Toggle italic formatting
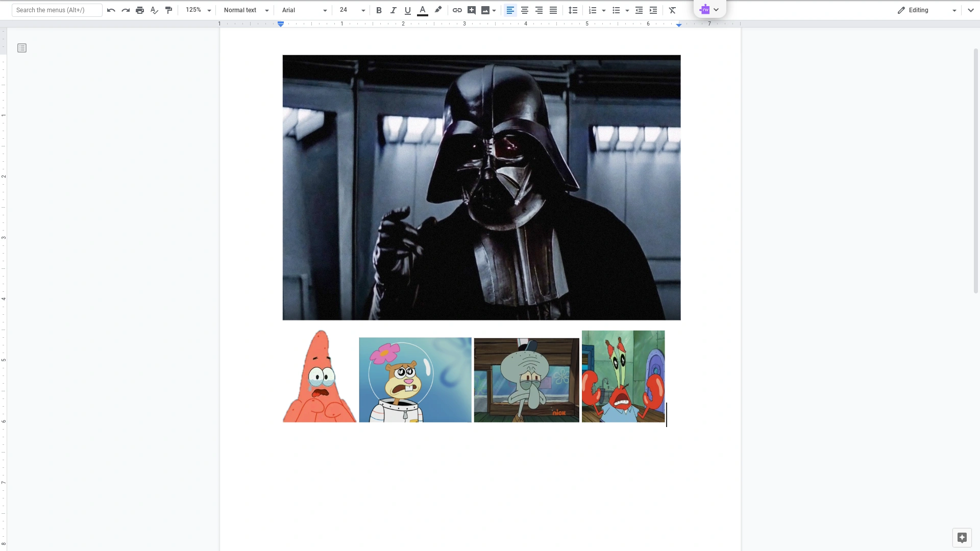This screenshot has width=980, height=551. point(393,10)
